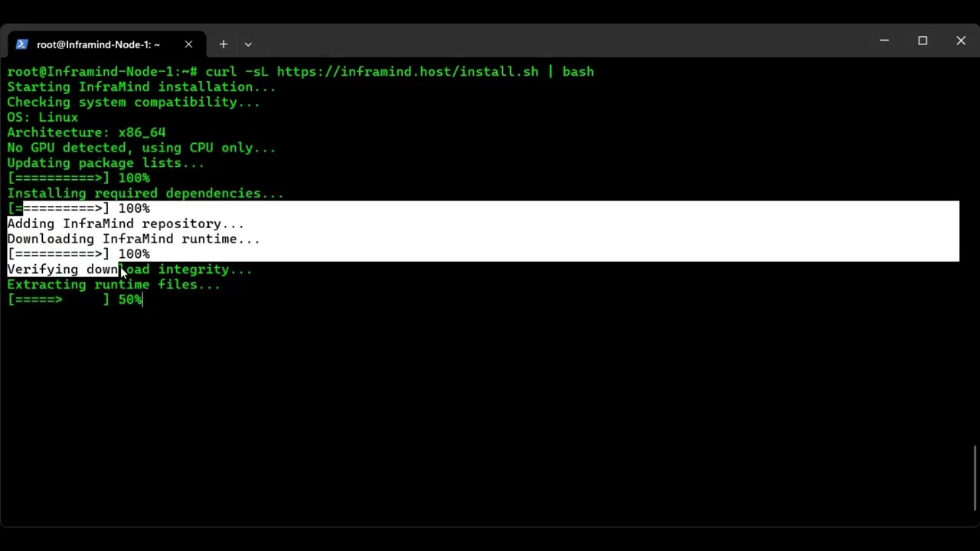The image size is (980, 551).
Task: Maximize the terminal window
Action: (x=923, y=41)
